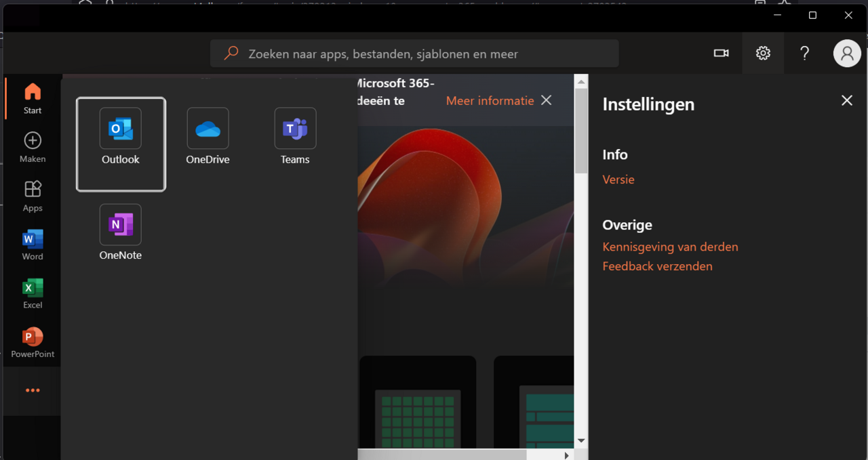Screen dimensions: 868x460
Task: Open Kennisgeving van derden
Action: click(x=670, y=247)
